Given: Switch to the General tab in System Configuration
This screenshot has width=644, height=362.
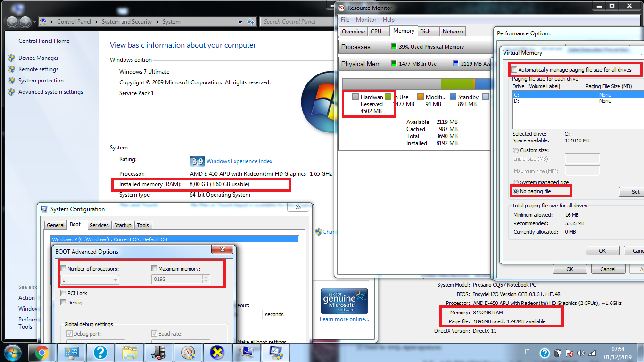Looking at the screenshot, I should coord(56,225).
